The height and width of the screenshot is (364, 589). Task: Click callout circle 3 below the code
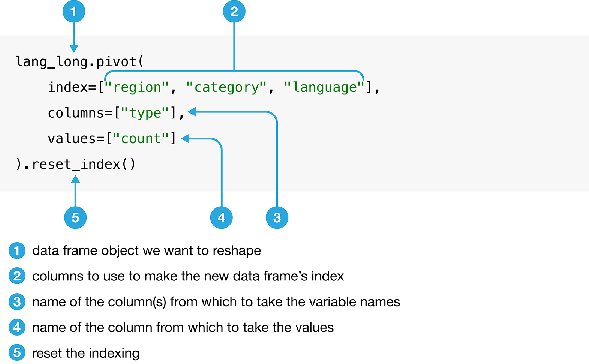tap(277, 217)
